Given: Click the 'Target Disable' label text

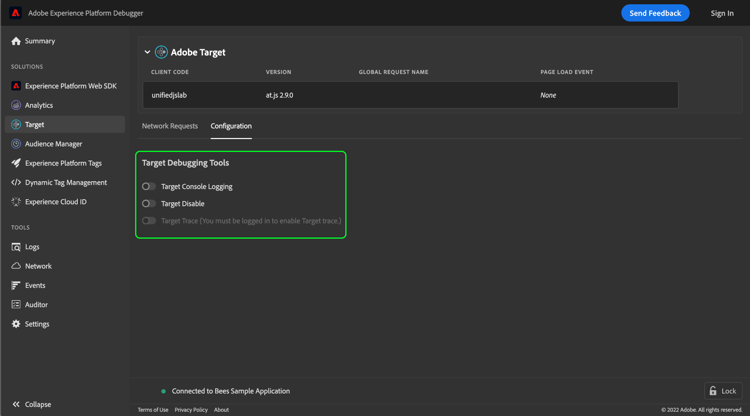Looking at the screenshot, I should pos(183,204).
